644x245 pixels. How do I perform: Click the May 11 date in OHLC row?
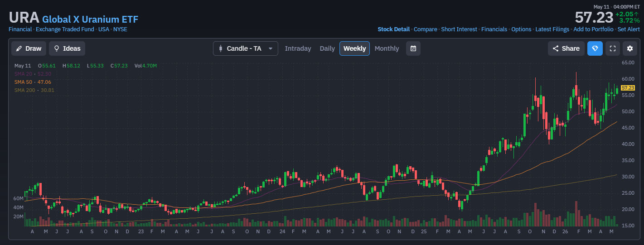(x=23, y=66)
